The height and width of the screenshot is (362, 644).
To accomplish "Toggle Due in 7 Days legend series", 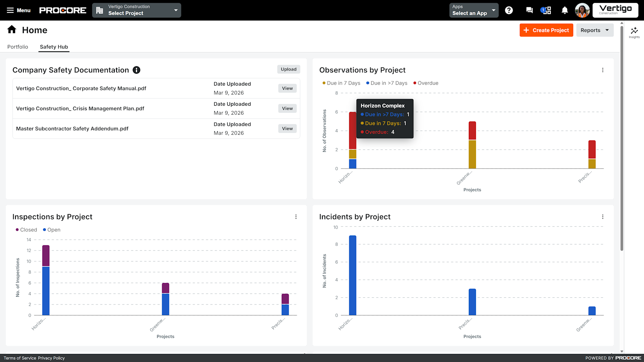I will pos(341,83).
